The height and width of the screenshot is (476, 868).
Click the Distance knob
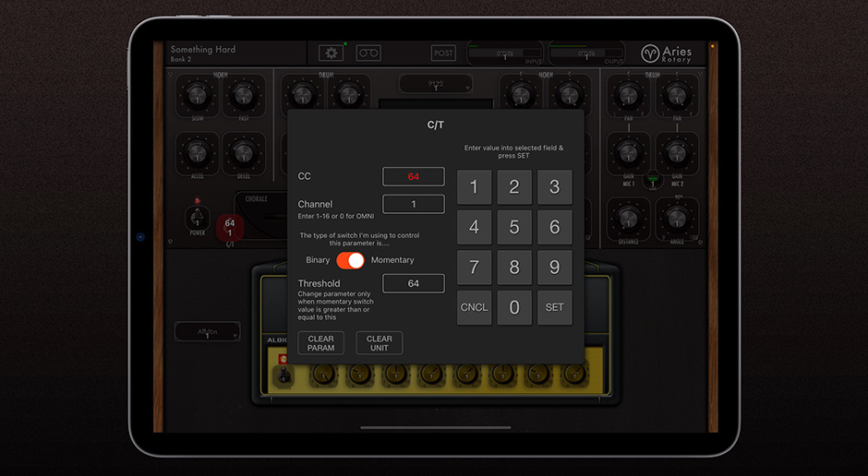(629, 218)
